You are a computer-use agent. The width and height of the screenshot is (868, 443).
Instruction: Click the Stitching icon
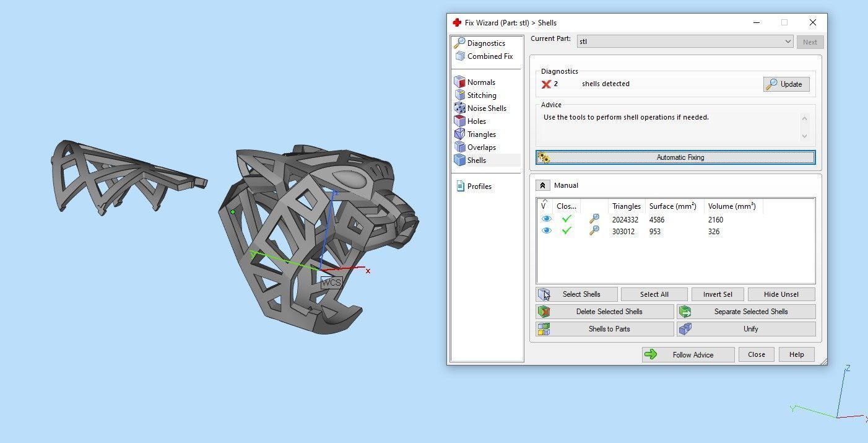coord(459,95)
